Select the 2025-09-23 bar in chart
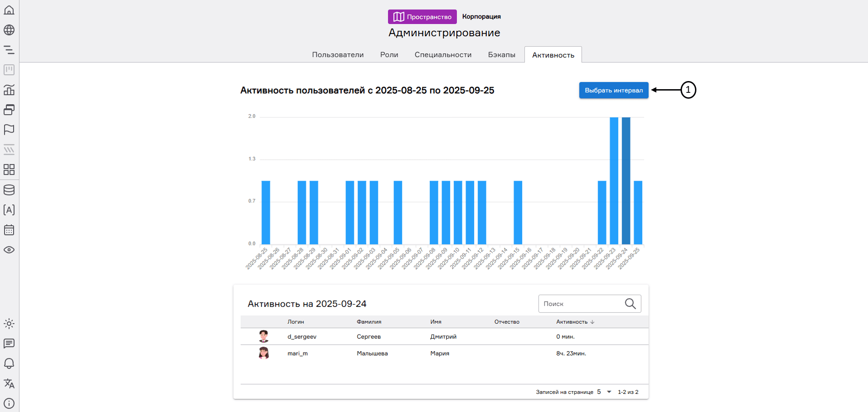868x412 pixels. 614,181
